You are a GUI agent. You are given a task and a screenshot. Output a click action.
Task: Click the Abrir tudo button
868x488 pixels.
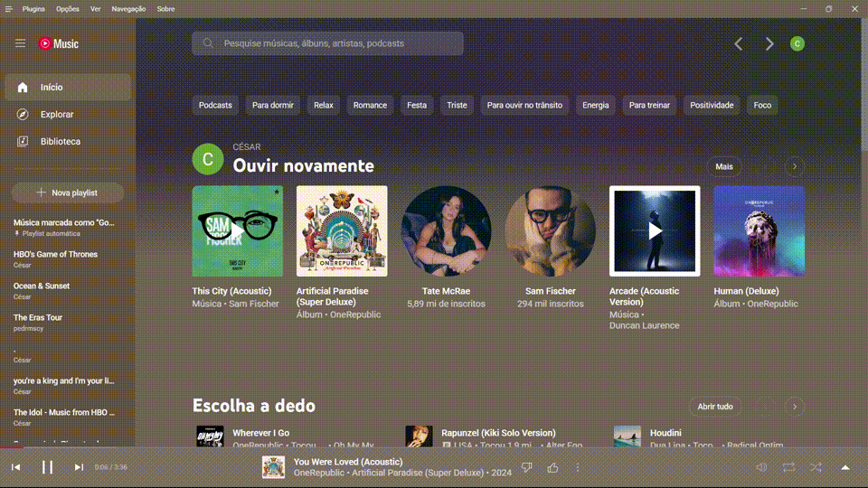(x=715, y=407)
